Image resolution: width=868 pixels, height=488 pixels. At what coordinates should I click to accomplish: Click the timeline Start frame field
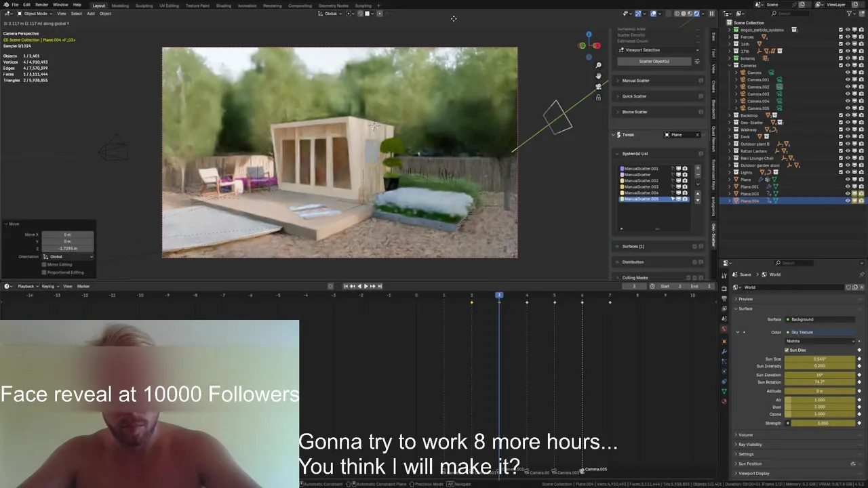671,286
